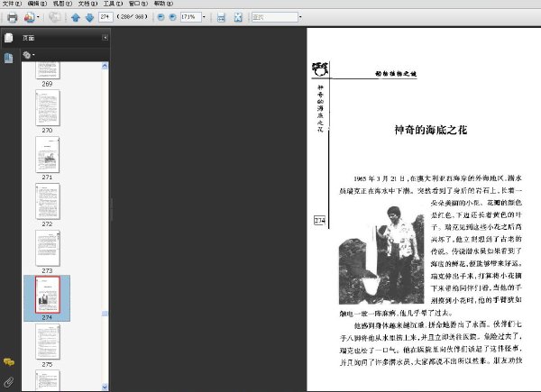This screenshot has width=541, height=392.
Task: Click the Print icon in the toolbar
Action: click(12, 17)
